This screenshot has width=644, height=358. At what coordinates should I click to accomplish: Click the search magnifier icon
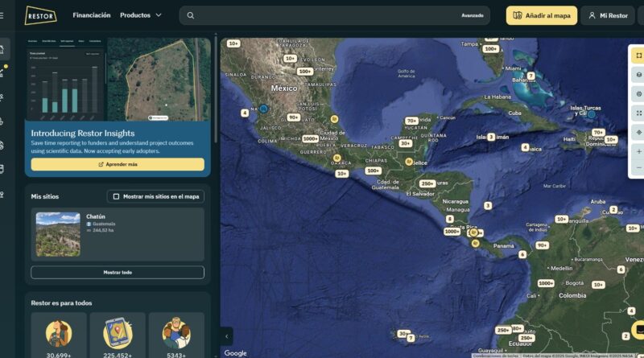[x=191, y=15]
